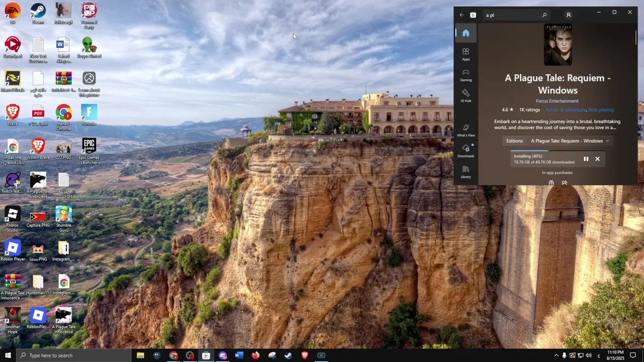Select the Bogos Binted desktop icon
Viewport: 644px width, 362px height.
(89, 48)
